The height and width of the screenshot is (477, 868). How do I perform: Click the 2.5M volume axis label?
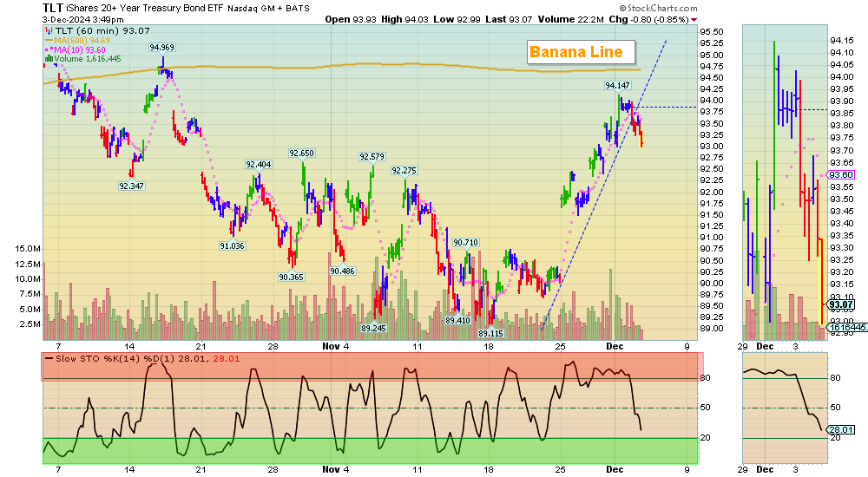tap(30, 323)
